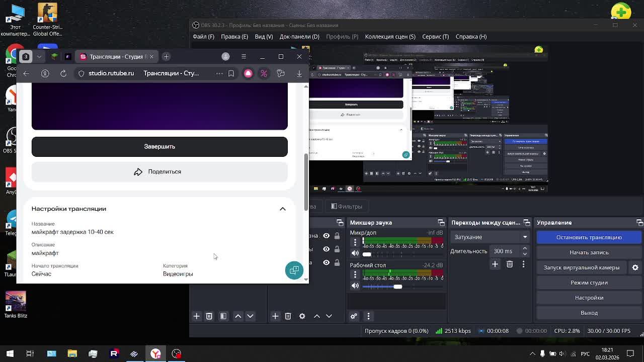Image resolution: width=644 pixels, height=362 pixels.
Task: Open browser extensions icon
Action: [x=281, y=73]
